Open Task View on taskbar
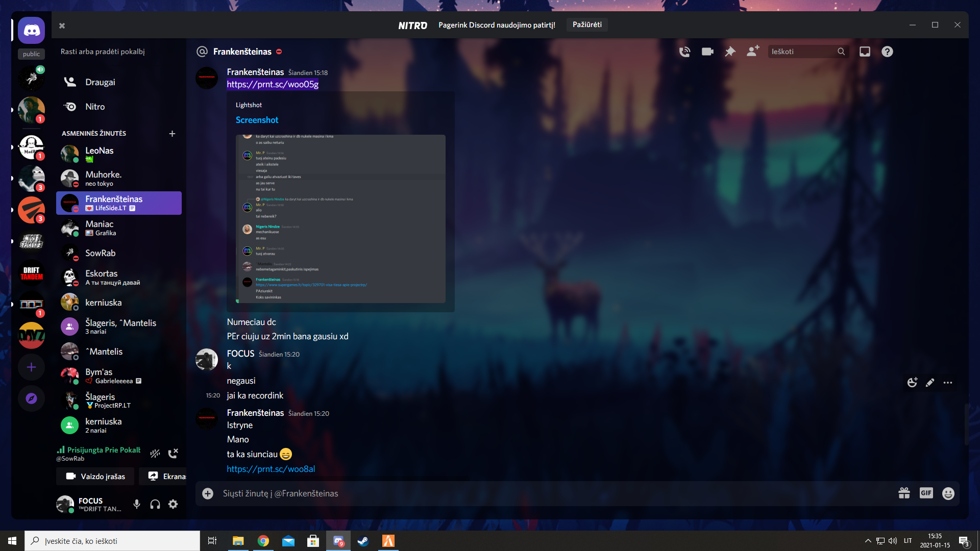Screen dimensions: 980x551 212,541
